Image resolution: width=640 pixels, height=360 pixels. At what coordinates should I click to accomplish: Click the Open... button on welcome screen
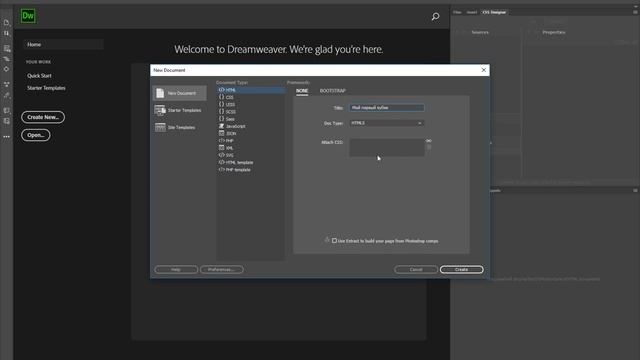click(x=36, y=135)
